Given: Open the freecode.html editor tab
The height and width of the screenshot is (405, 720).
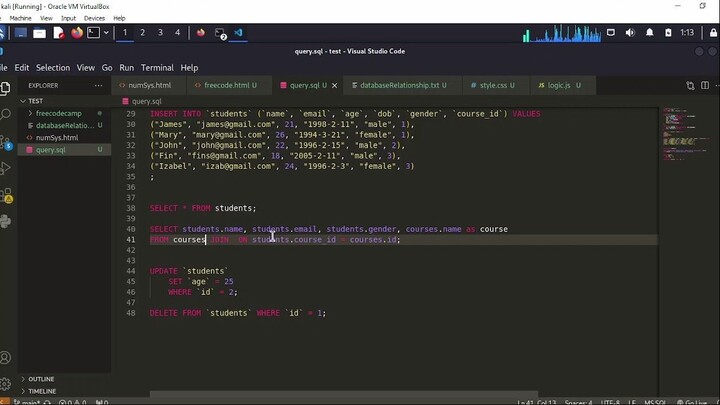Looking at the screenshot, I should pyautogui.click(x=229, y=85).
